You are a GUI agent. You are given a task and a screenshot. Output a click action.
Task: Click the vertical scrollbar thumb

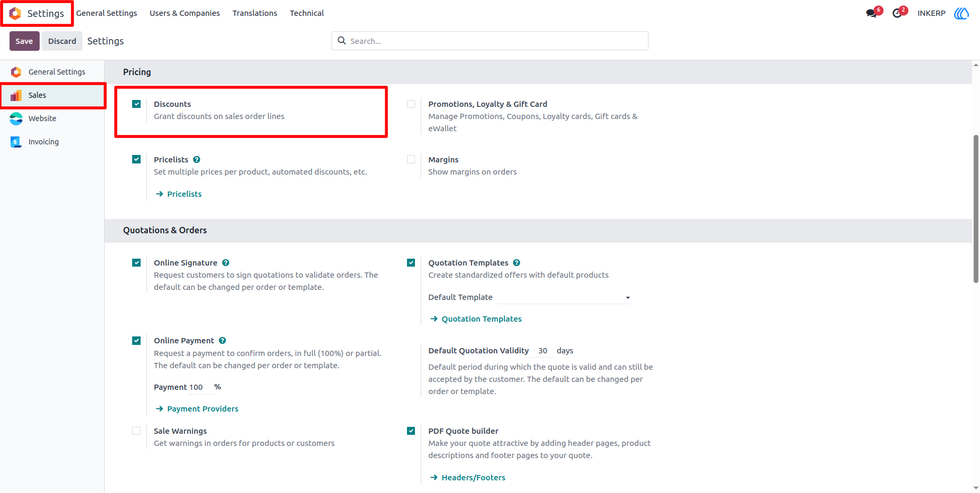point(976,209)
